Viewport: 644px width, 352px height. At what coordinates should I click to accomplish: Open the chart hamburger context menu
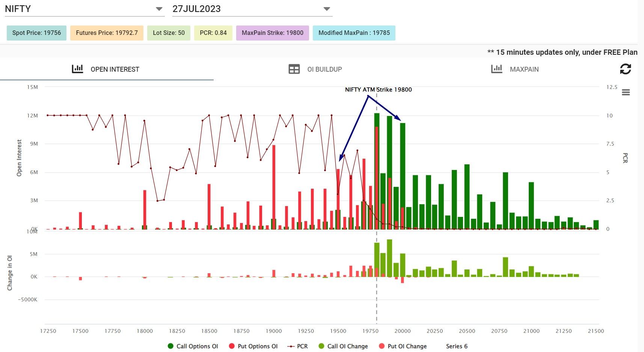pyautogui.click(x=626, y=92)
